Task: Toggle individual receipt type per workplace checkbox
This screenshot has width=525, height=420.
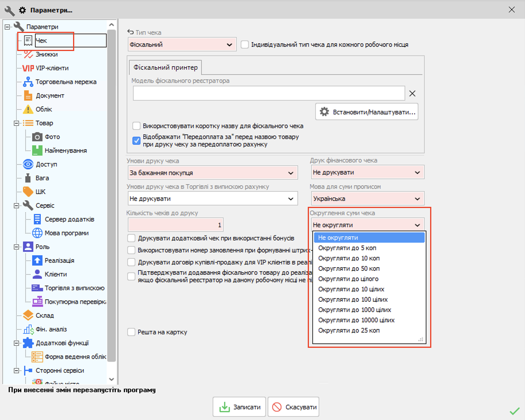Action: point(245,44)
